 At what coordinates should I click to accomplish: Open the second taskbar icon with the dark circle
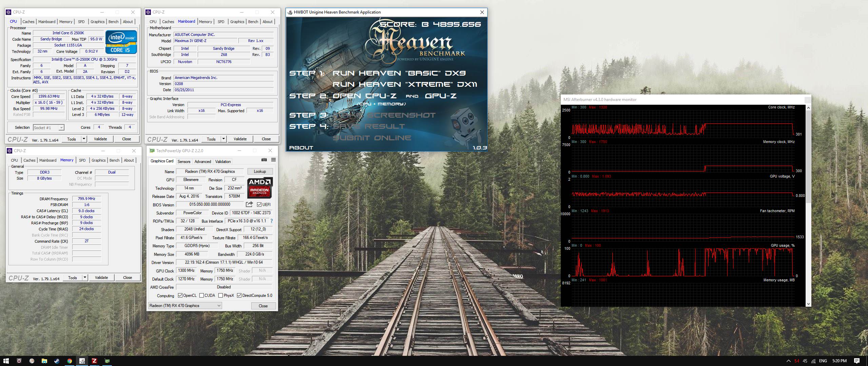coord(19,361)
